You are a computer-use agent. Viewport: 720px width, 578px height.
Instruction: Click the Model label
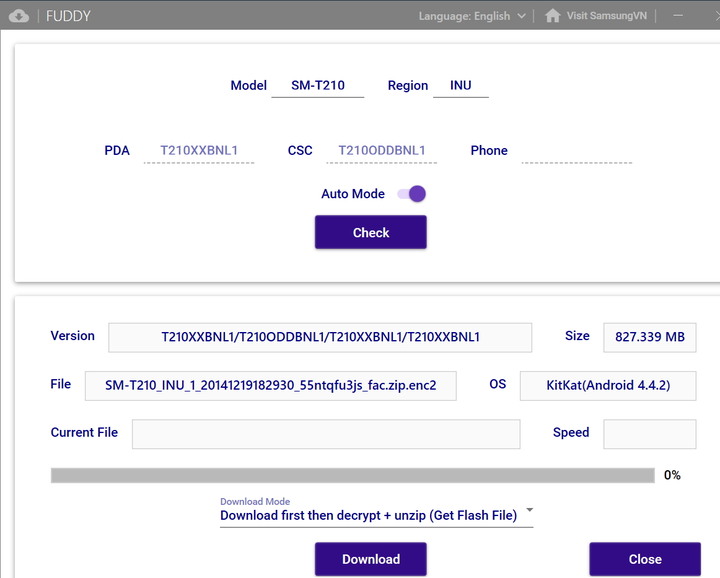pos(248,85)
